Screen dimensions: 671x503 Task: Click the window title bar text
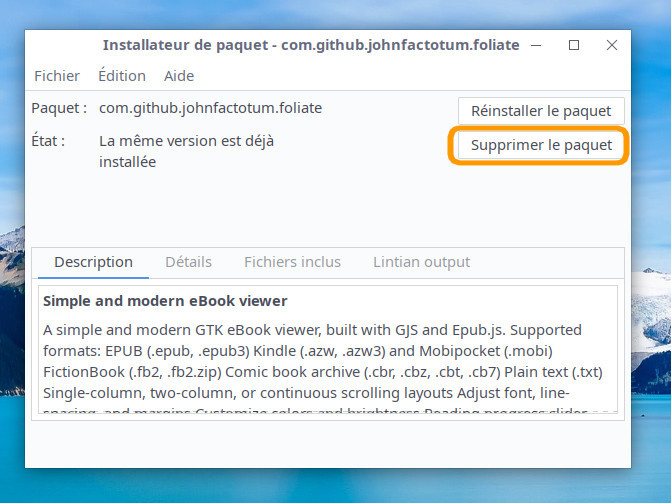pyautogui.click(x=311, y=45)
